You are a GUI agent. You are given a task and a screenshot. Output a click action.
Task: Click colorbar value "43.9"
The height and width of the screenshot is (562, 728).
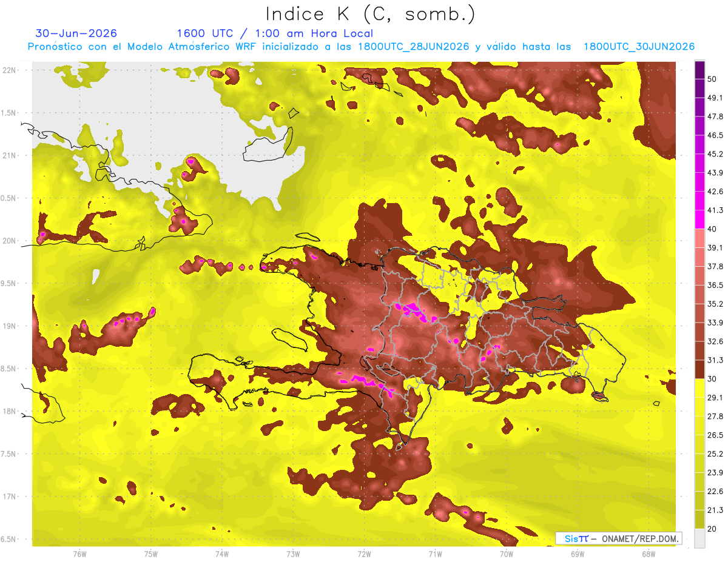[715, 173]
